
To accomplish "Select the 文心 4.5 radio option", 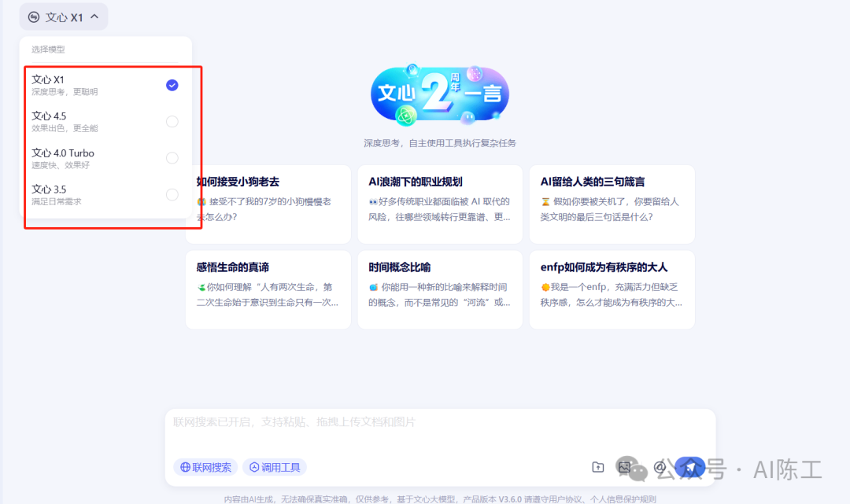I will 172,121.
